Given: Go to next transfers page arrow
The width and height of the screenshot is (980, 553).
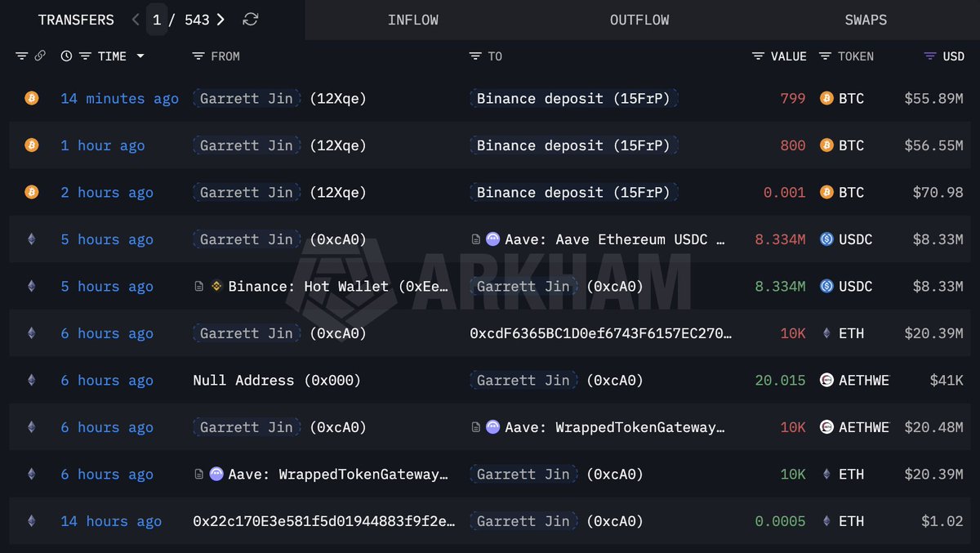Looking at the screenshot, I should click(220, 20).
